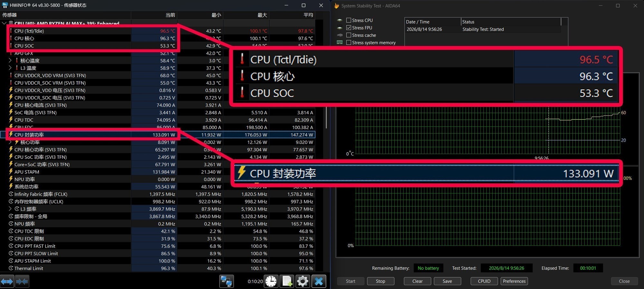The height and width of the screenshot is (289, 644).
Task: Click clock icon on Infinity Fabric 频率 row
Action: (x=11, y=194)
